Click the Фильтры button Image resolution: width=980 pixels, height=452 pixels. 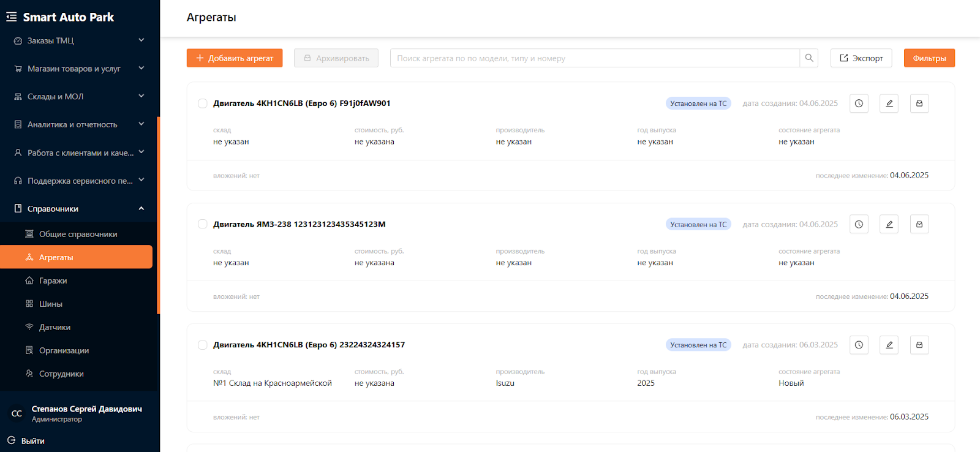(929, 58)
